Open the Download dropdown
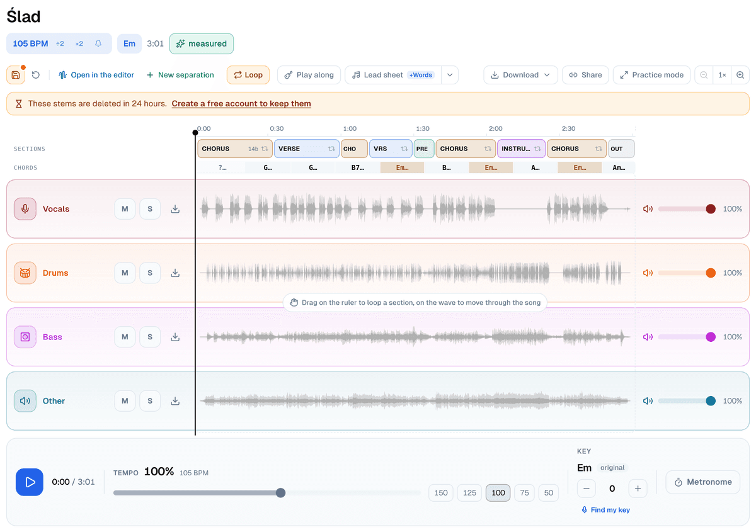Screen dimensions: 756x532 click(x=520, y=75)
